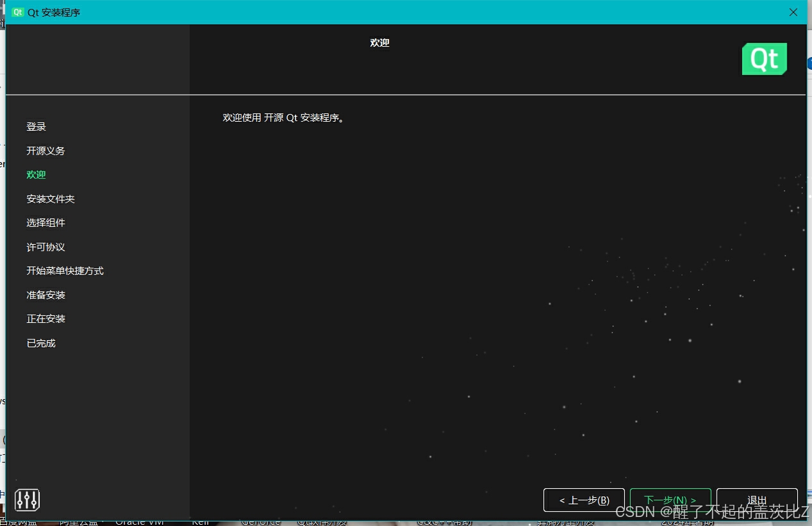The image size is (812, 526).
Task: Close the Qt installer window
Action: [x=793, y=12]
